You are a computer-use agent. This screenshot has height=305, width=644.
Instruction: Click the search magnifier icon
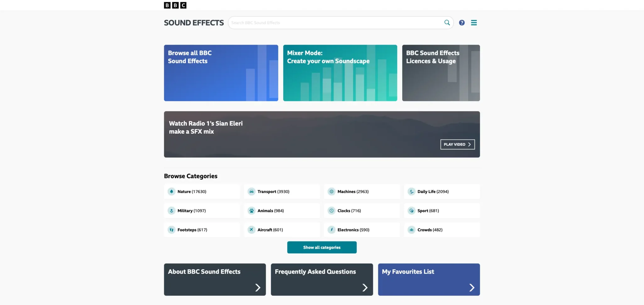click(447, 23)
